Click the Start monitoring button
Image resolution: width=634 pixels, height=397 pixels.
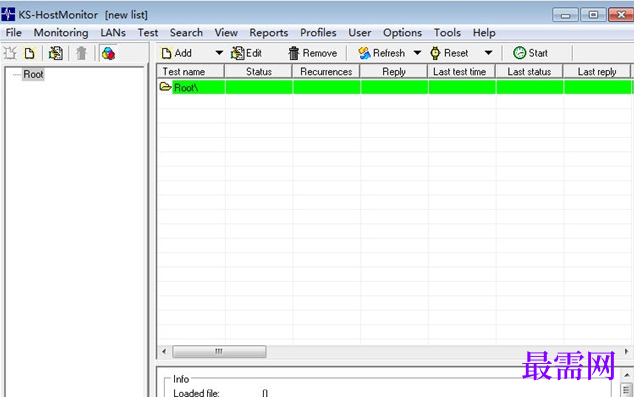tap(530, 53)
